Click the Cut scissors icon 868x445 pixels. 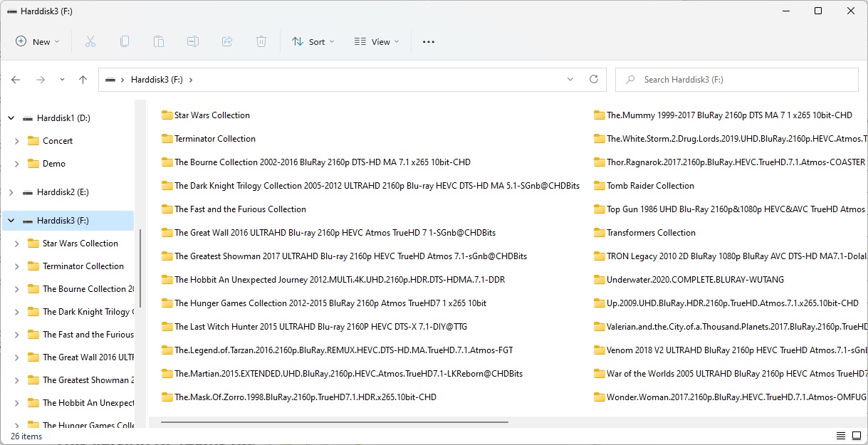coord(90,42)
